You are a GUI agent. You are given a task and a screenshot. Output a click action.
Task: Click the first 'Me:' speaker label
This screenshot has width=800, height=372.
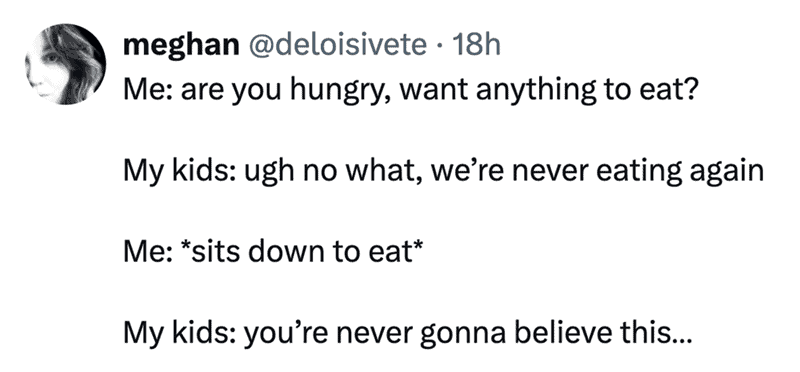147,91
